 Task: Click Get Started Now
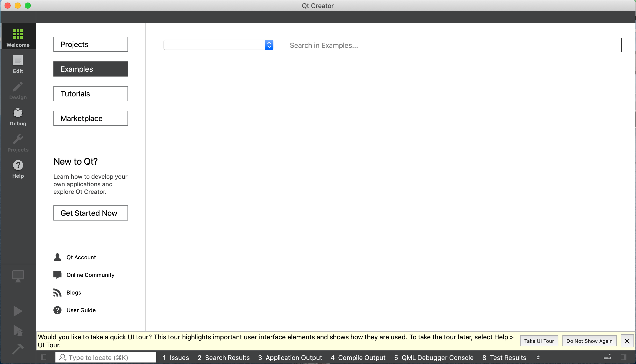(x=90, y=213)
